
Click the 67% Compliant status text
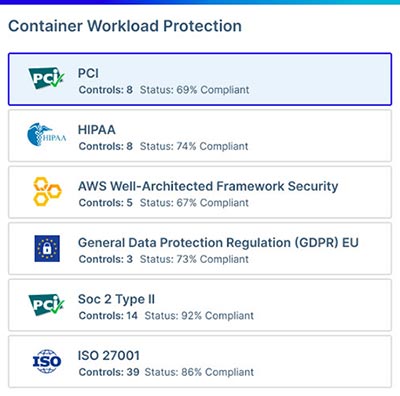[194, 203]
